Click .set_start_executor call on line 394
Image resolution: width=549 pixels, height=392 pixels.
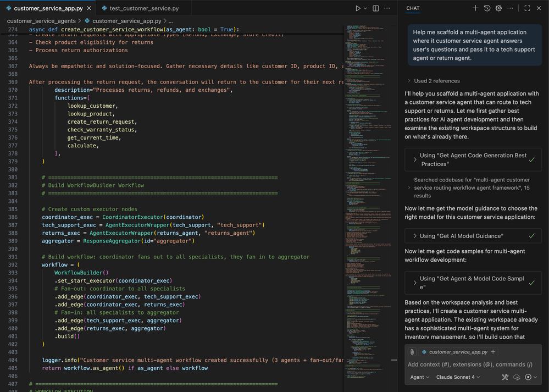[113, 280]
